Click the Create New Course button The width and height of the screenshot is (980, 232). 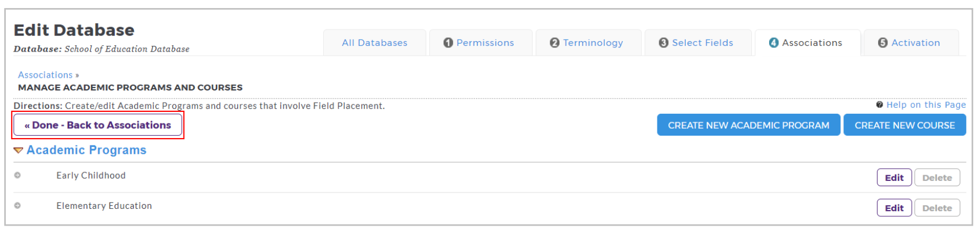pos(905,125)
